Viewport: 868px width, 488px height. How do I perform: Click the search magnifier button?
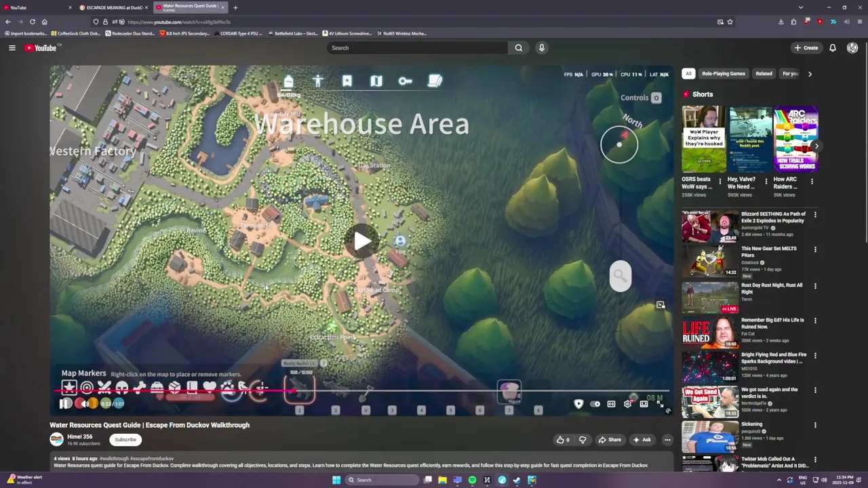pyautogui.click(x=519, y=47)
